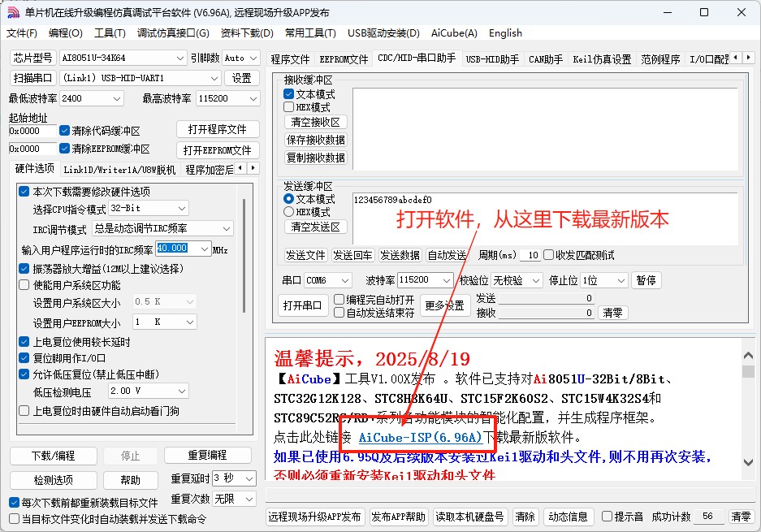This screenshot has width=761, height=532.
Task: Open CPU instruction mode 32-Bit dropdown
Action: pyautogui.click(x=149, y=208)
